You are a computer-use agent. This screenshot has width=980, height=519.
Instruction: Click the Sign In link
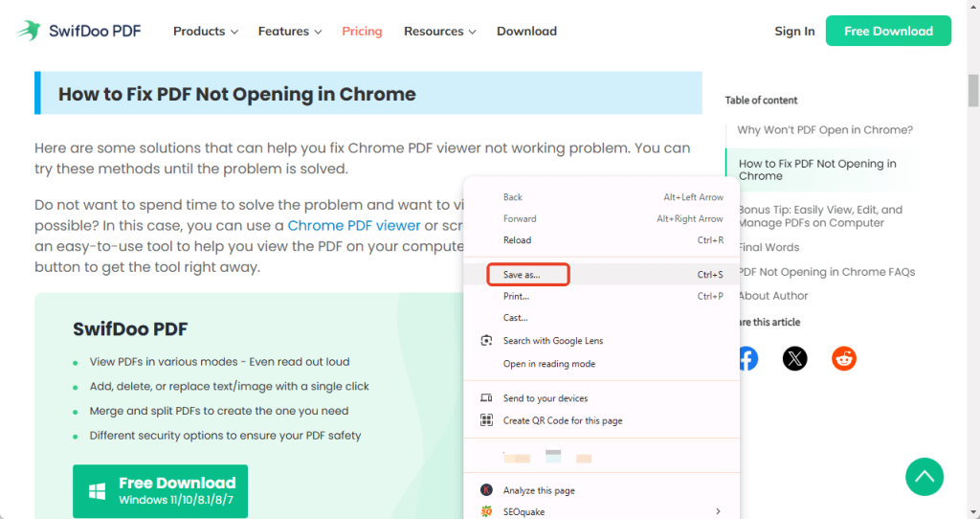pos(794,32)
